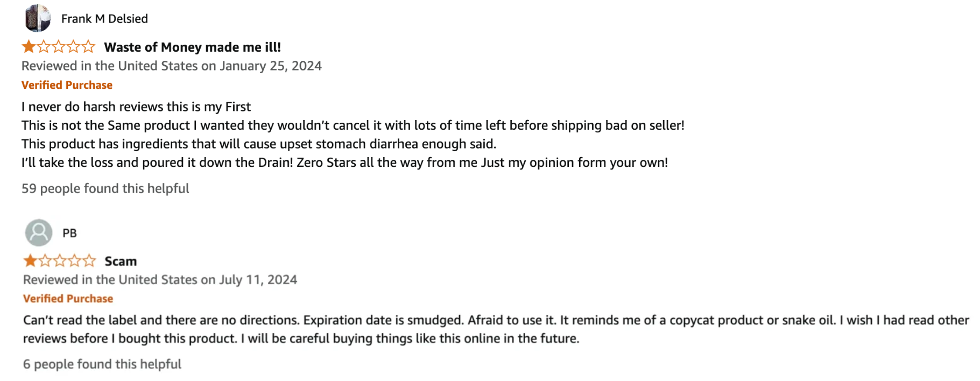The width and height of the screenshot is (980, 381).
Task: Click '6 people found this helpful' text
Action: (102, 364)
